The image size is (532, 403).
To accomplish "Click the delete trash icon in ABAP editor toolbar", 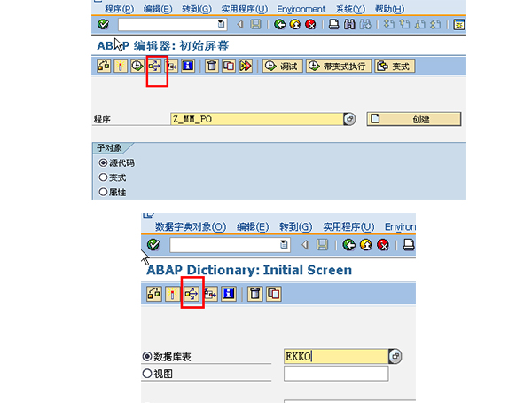I will click(x=211, y=67).
